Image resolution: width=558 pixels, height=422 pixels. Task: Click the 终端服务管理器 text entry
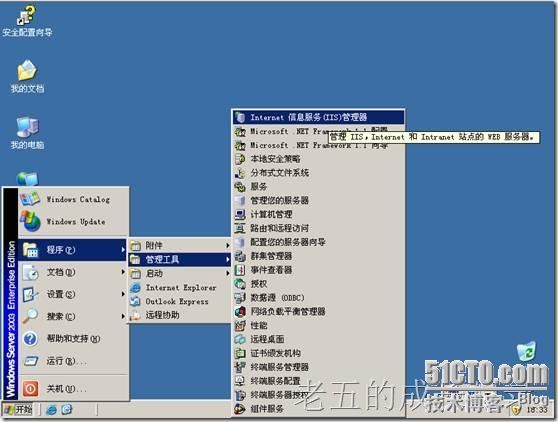(x=279, y=367)
